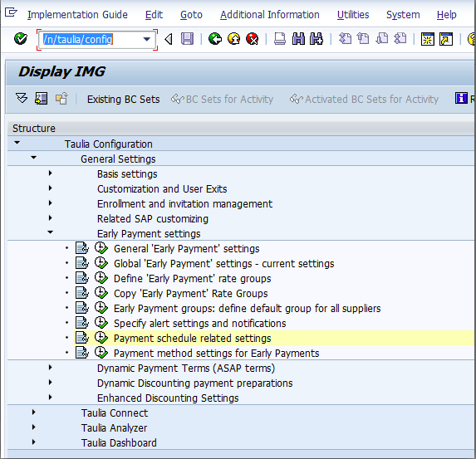This screenshot has width=476, height=459.
Task: Collapse Early Payment settings node
Action: pyautogui.click(x=51, y=232)
